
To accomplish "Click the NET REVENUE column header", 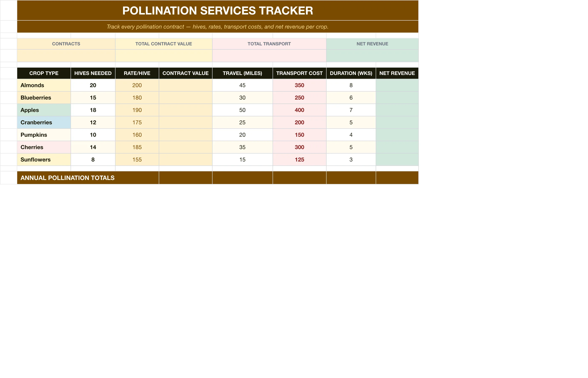I will (x=397, y=73).
